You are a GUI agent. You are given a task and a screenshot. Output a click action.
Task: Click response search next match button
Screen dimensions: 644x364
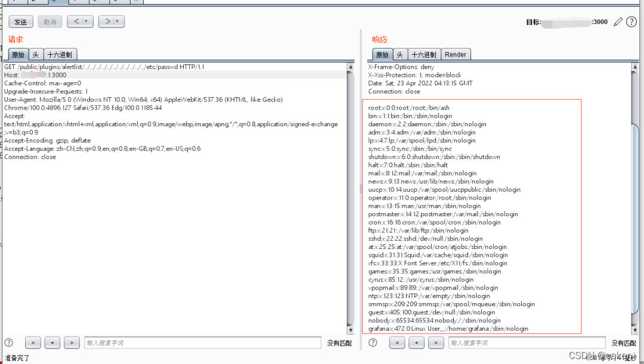point(436,343)
